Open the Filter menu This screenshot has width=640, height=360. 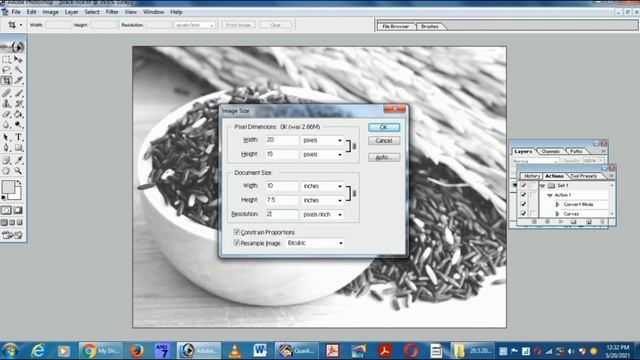click(x=112, y=12)
